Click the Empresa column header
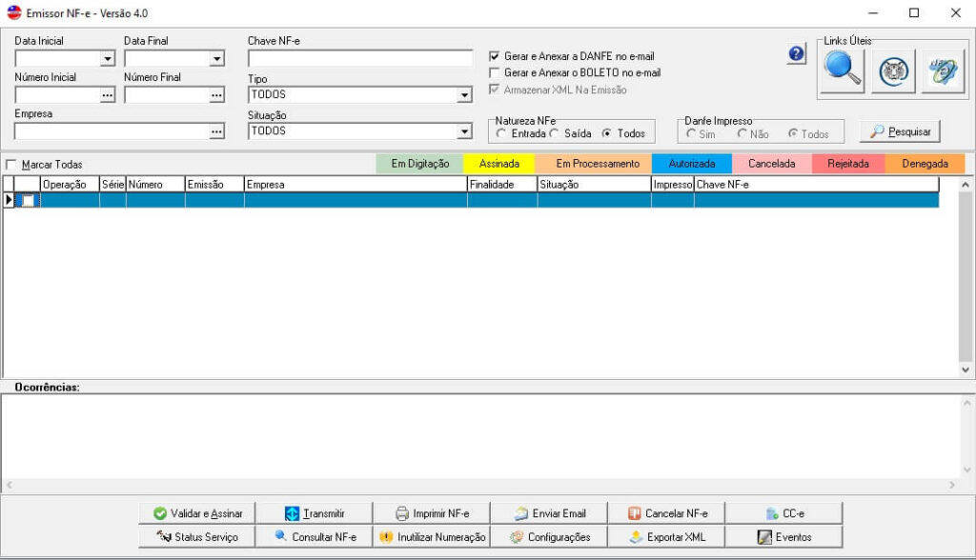 (x=355, y=184)
